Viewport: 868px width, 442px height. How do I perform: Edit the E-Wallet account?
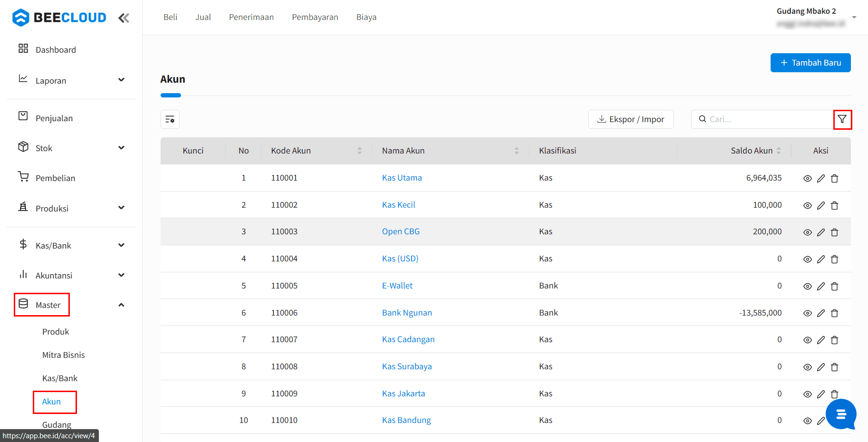point(821,286)
